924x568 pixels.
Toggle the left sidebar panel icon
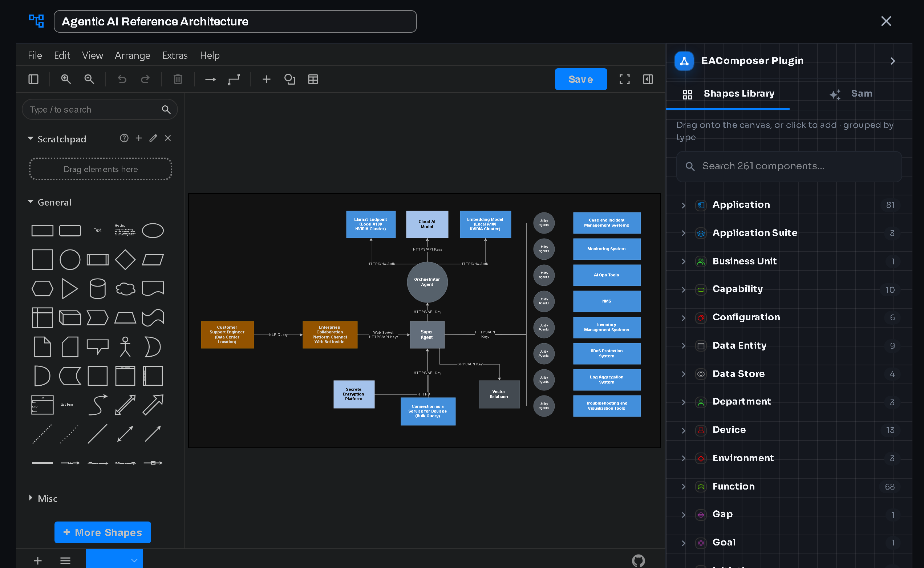(x=33, y=79)
